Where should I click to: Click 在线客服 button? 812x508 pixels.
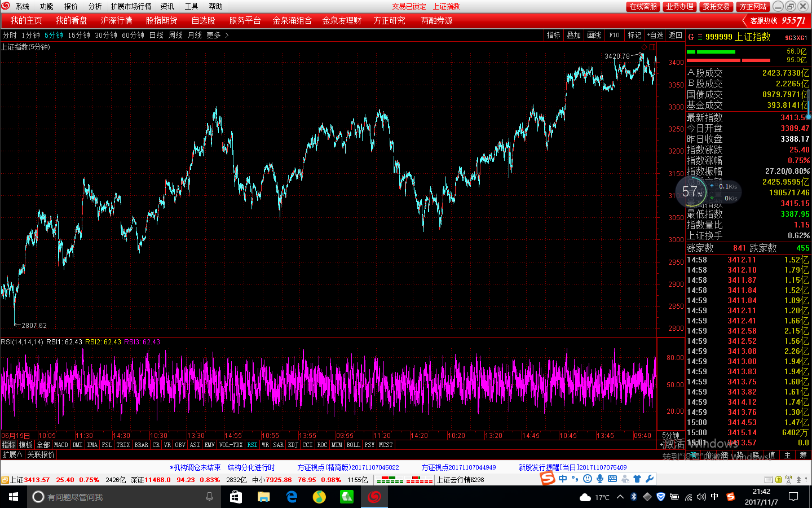(x=643, y=6)
